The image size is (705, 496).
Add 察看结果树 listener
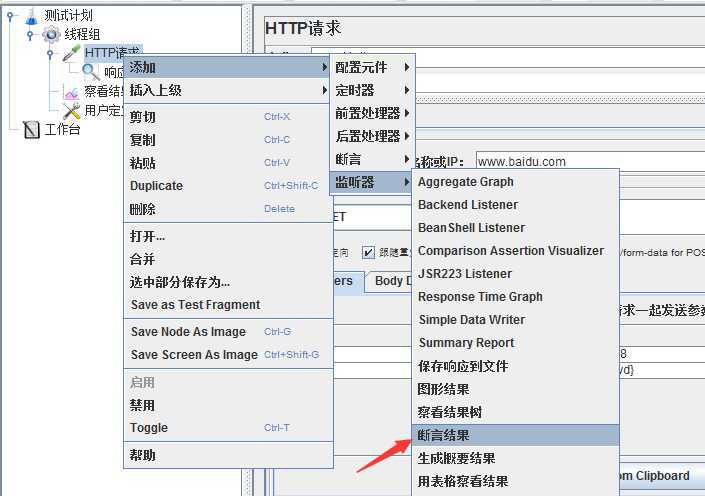point(515,412)
